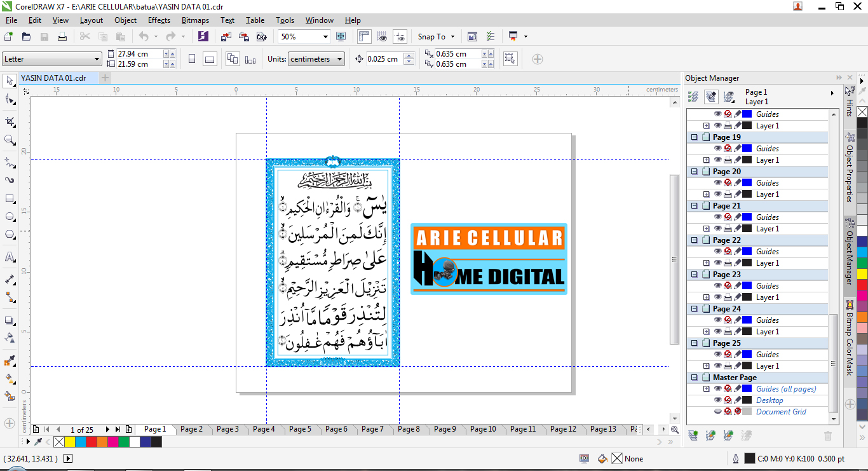This screenshot has width=868, height=471.
Task: Click the Import icon
Action: tap(227, 37)
